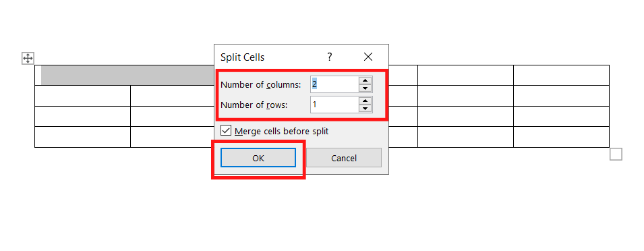Click the Number of columns label
Image resolution: width=644 pixels, height=251 pixels.
coord(261,84)
